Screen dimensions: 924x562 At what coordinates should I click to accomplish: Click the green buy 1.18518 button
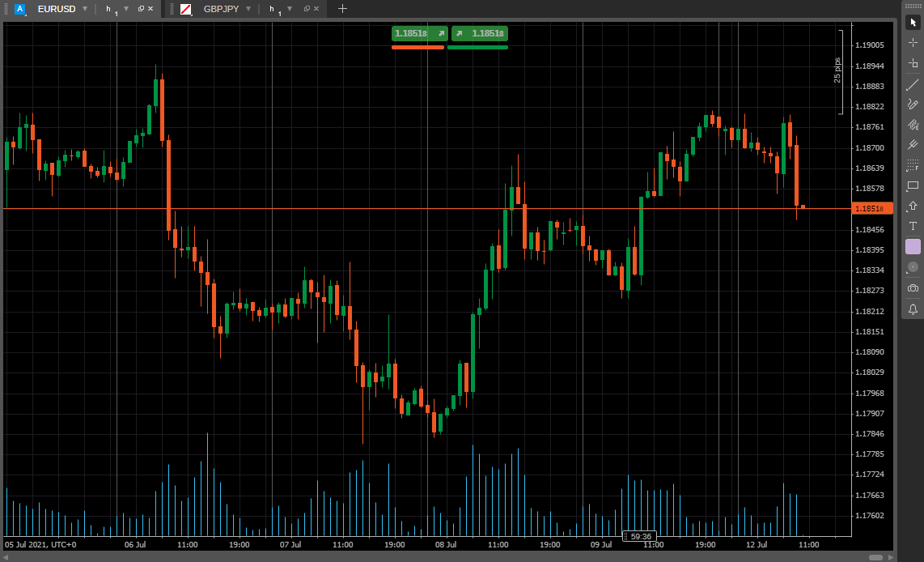coord(478,33)
